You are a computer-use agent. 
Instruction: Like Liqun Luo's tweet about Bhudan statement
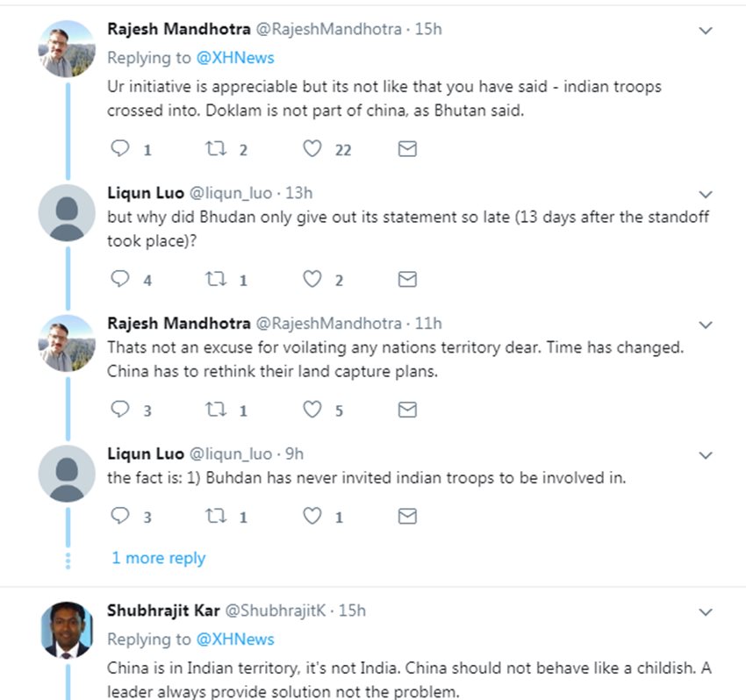click(312, 280)
